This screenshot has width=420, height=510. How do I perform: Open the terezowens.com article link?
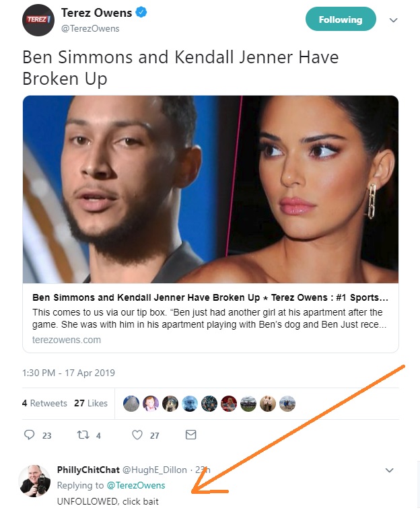pyautogui.click(x=67, y=340)
